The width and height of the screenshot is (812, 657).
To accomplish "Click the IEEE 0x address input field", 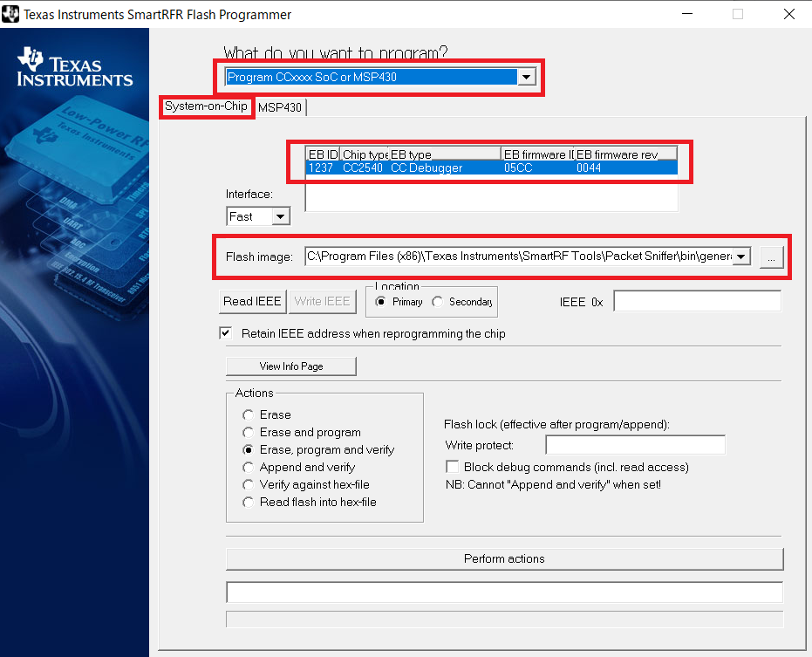I will point(697,302).
